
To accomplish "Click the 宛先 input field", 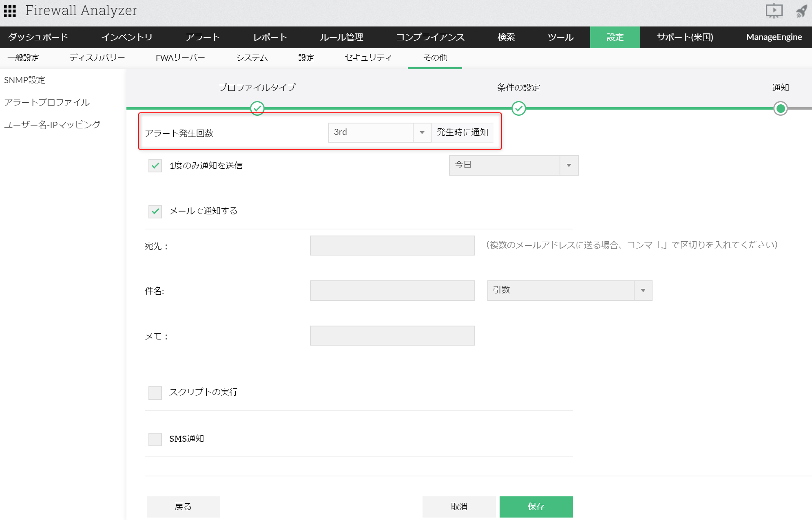I will [x=392, y=245].
